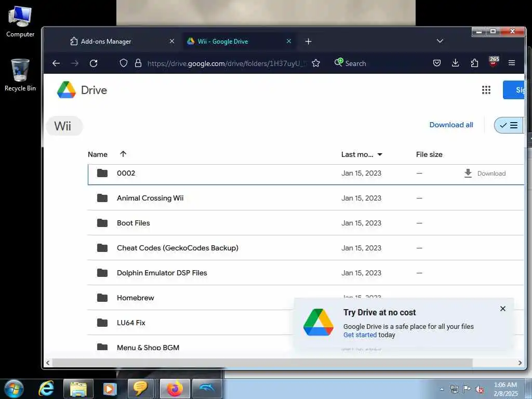Click the padlock site info icon
Screen dimensions: 532x399
pyautogui.click(x=138, y=63)
